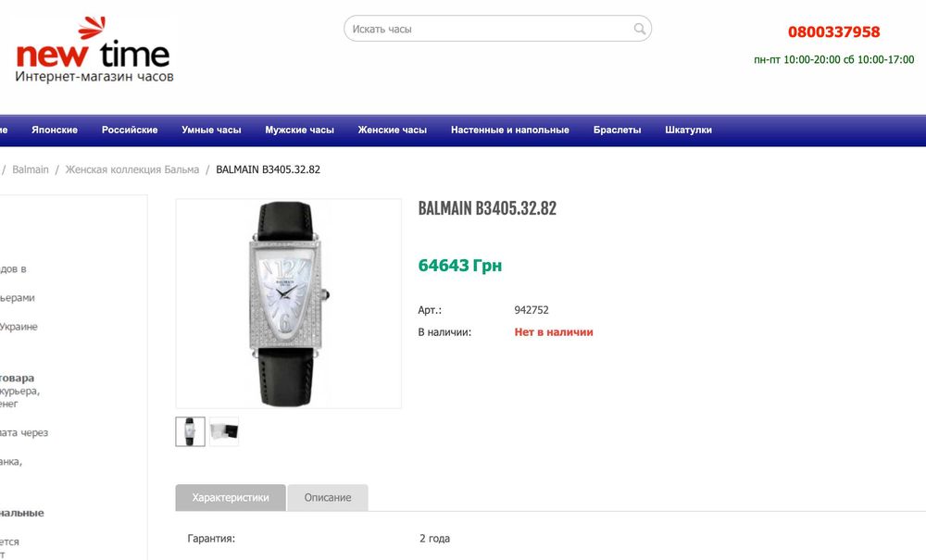Select the first watch thumbnail
Image resolution: width=926 pixels, height=560 pixels.
pos(191,431)
